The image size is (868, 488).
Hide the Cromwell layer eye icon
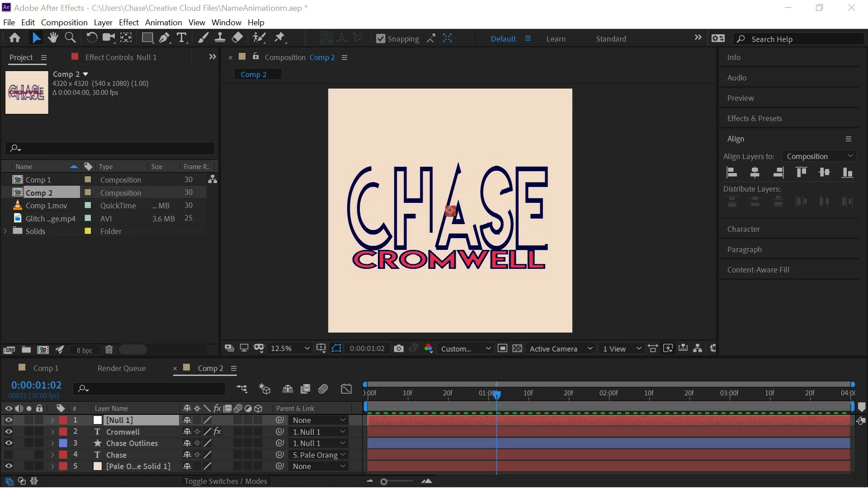pyautogui.click(x=9, y=432)
